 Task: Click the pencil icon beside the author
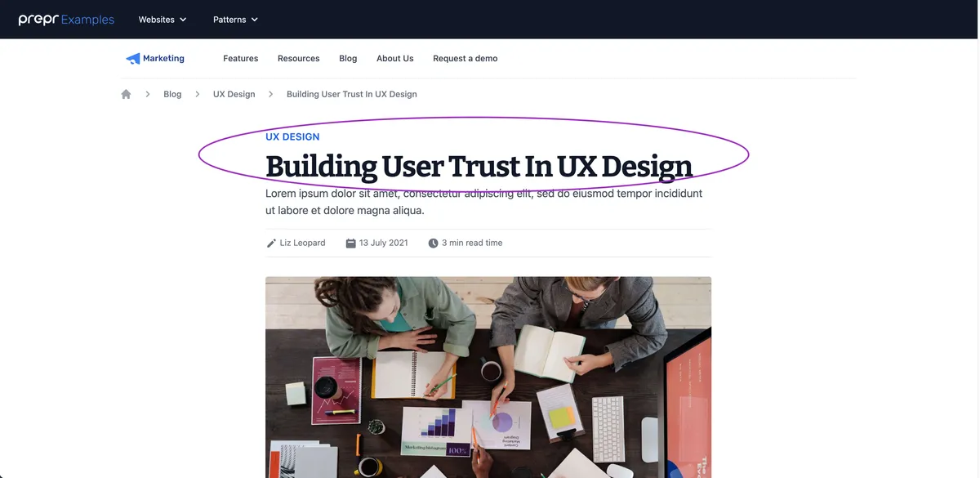pos(271,243)
